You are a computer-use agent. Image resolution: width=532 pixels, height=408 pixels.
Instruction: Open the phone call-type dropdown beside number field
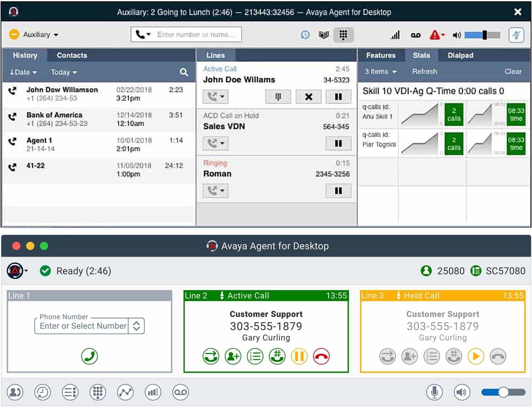point(143,34)
